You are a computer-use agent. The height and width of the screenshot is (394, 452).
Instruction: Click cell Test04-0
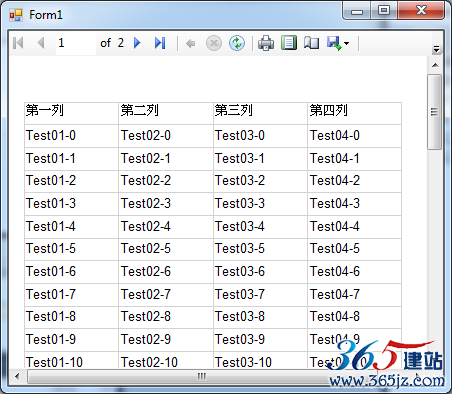point(354,136)
